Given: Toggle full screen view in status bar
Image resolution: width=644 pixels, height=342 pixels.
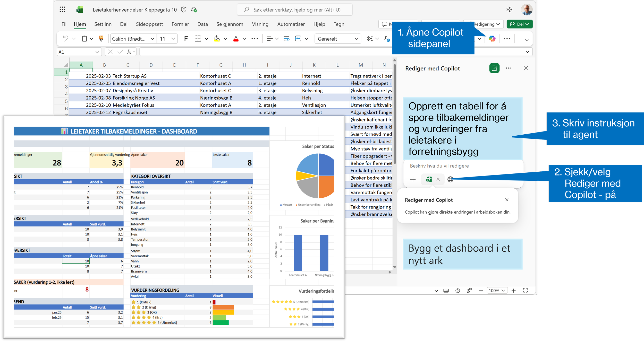Looking at the screenshot, I should pos(526,290).
